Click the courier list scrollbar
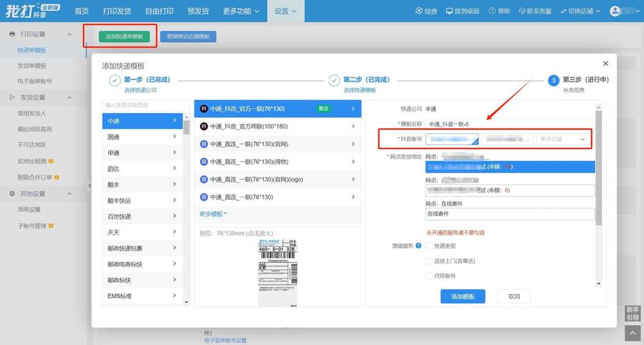The height and width of the screenshot is (345, 644). 186,128
